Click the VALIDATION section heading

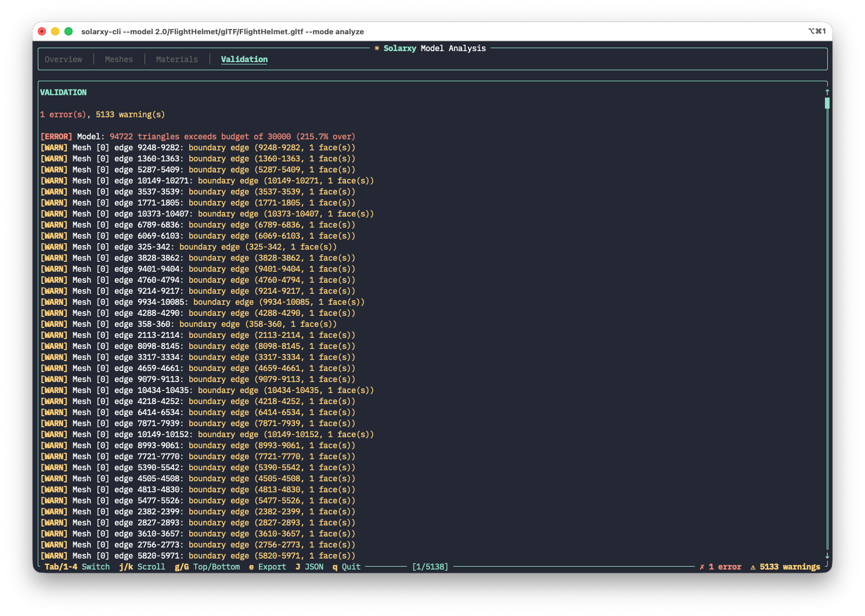(63, 92)
